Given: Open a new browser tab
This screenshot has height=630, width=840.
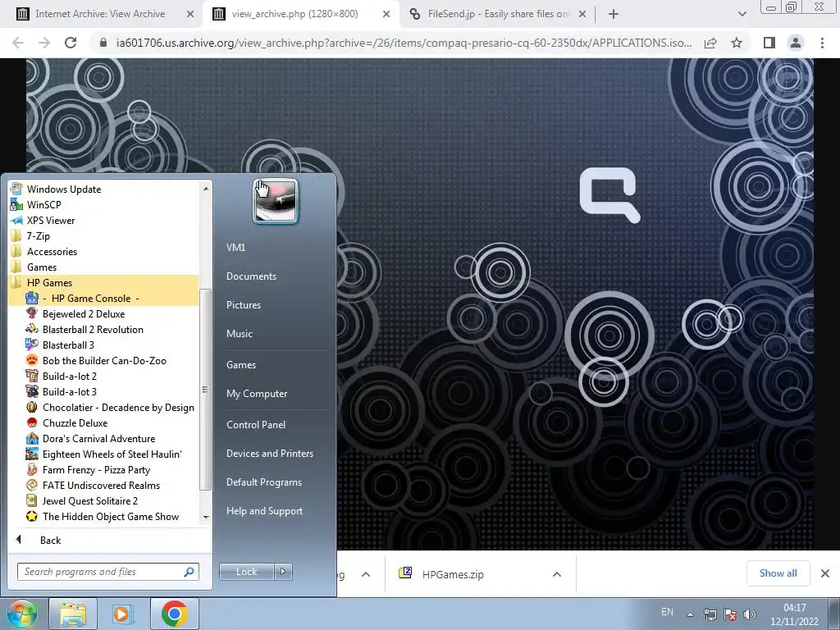Looking at the screenshot, I should click(x=614, y=15).
